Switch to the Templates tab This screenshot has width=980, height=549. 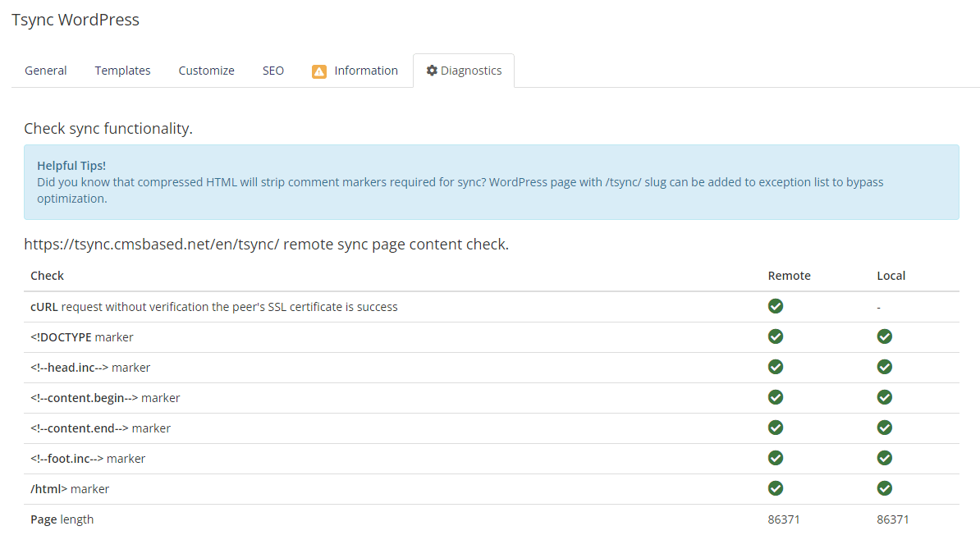[122, 71]
